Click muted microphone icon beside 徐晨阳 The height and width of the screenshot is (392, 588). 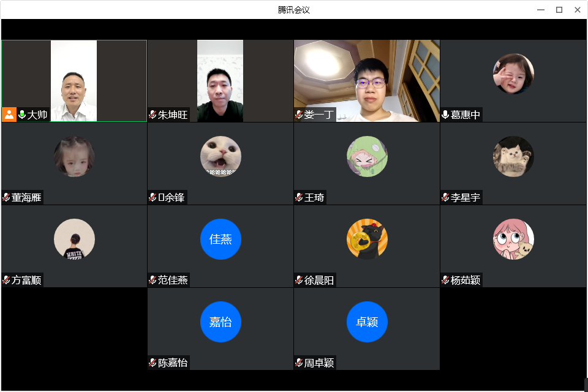click(299, 280)
